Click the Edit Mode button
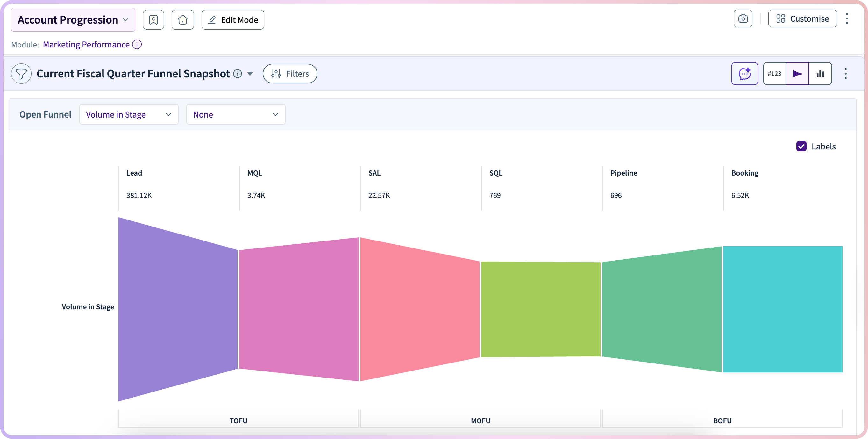 pos(233,20)
